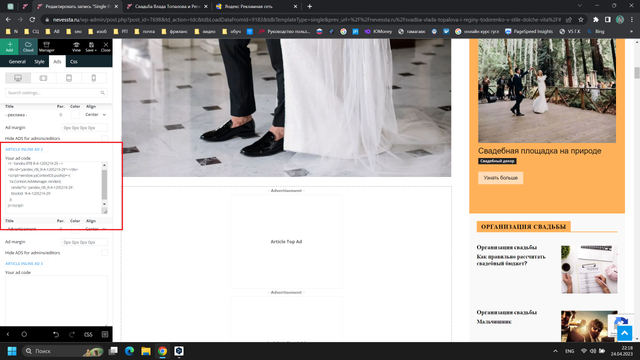Edit first Ad margin field

pos(84,128)
